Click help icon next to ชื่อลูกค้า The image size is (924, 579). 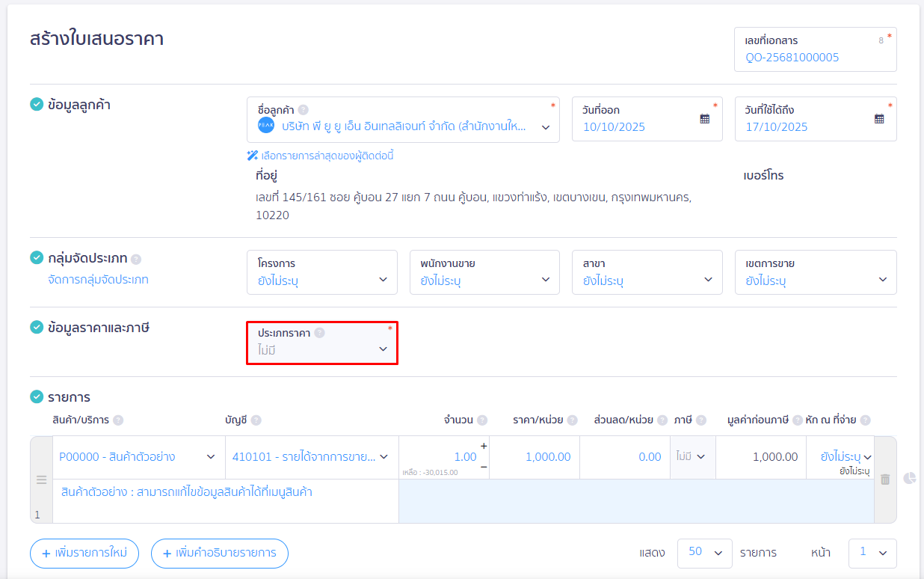pos(303,109)
